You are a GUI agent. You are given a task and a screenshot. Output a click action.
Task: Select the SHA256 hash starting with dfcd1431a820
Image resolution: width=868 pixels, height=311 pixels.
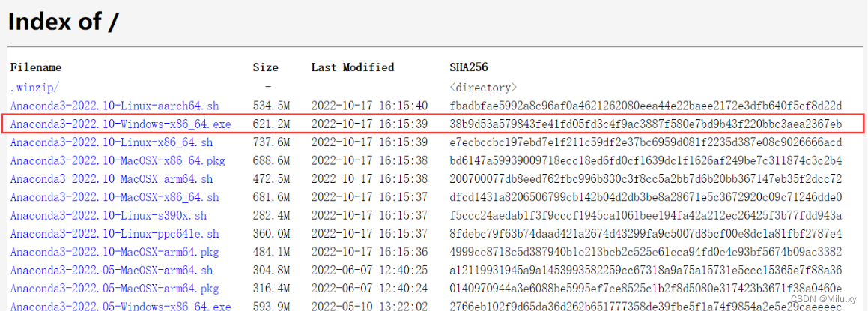[646, 197]
